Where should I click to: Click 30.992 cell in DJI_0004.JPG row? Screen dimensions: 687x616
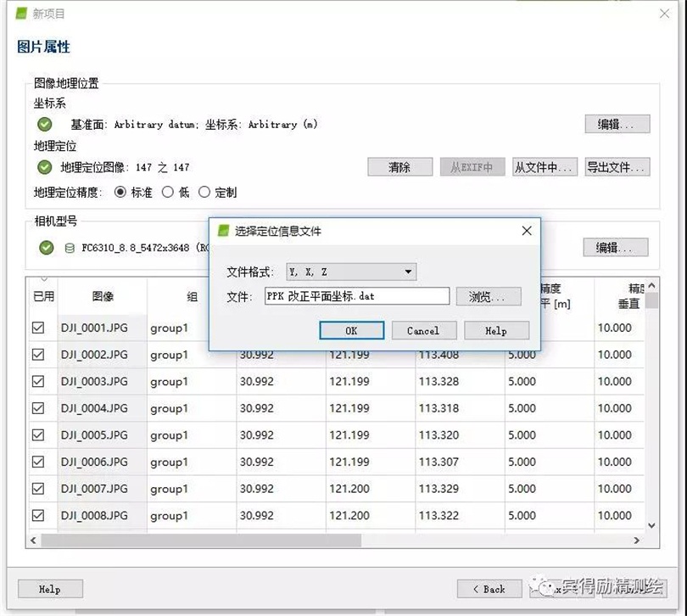(x=282, y=408)
